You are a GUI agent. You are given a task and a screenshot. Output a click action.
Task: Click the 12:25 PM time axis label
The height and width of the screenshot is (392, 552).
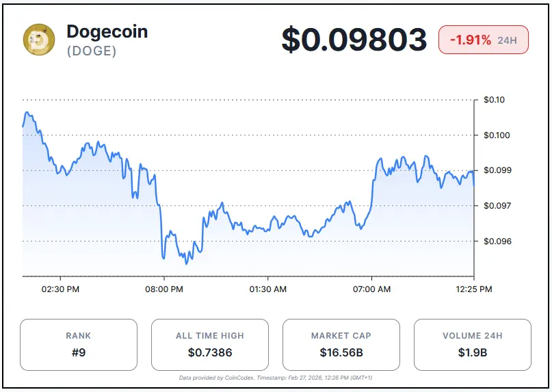coord(475,289)
